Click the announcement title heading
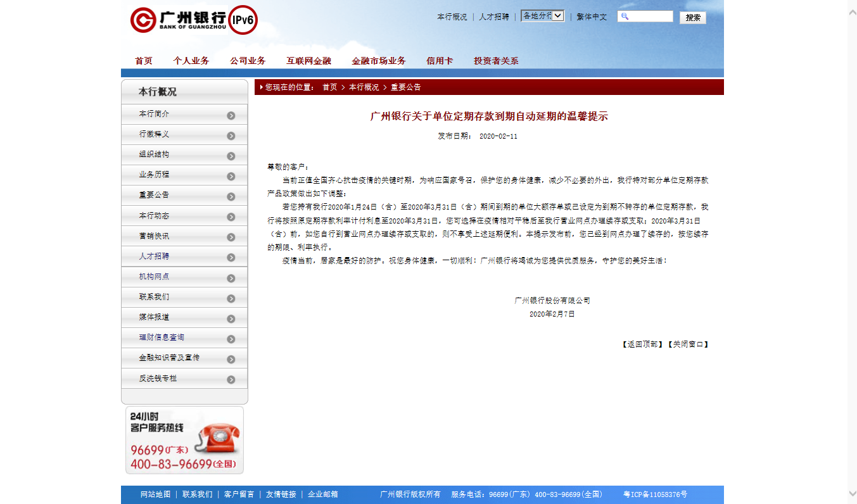This screenshot has height=504, width=857. (489, 117)
